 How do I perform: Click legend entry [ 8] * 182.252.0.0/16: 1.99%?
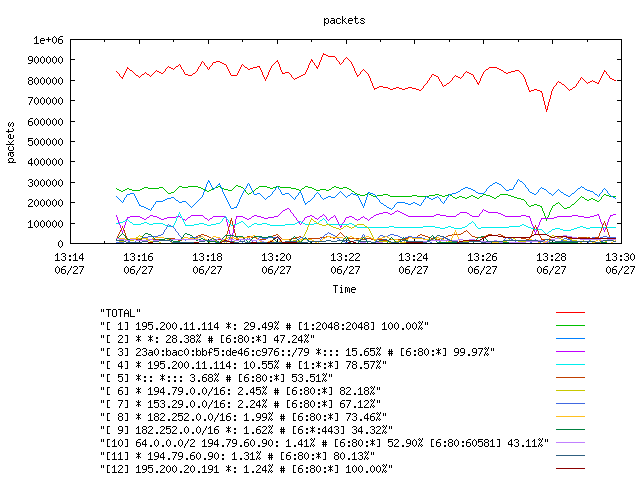[x=243, y=417]
